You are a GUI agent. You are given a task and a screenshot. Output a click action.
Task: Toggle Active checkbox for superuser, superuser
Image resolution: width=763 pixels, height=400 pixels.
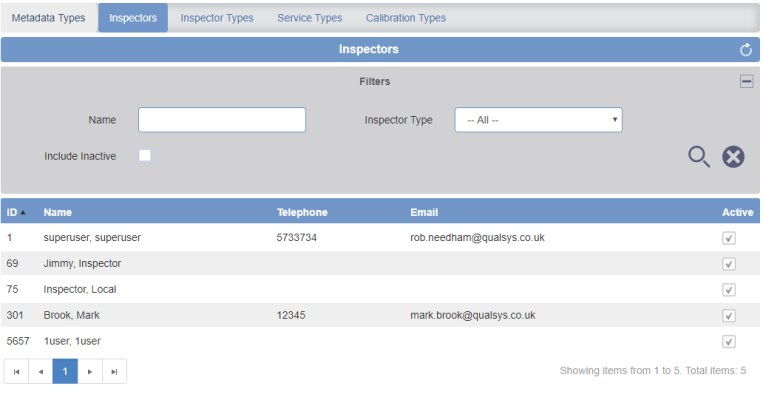pos(728,238)
